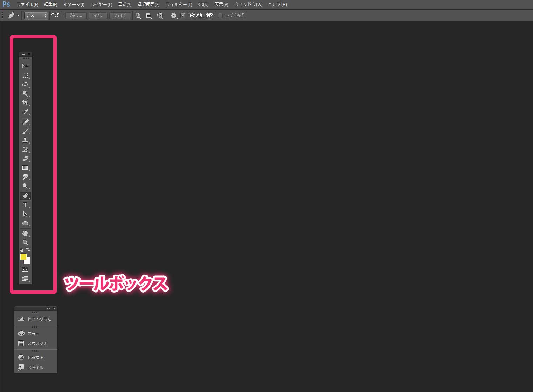Select the Pen tool in toolbox

tap(25, 196)
